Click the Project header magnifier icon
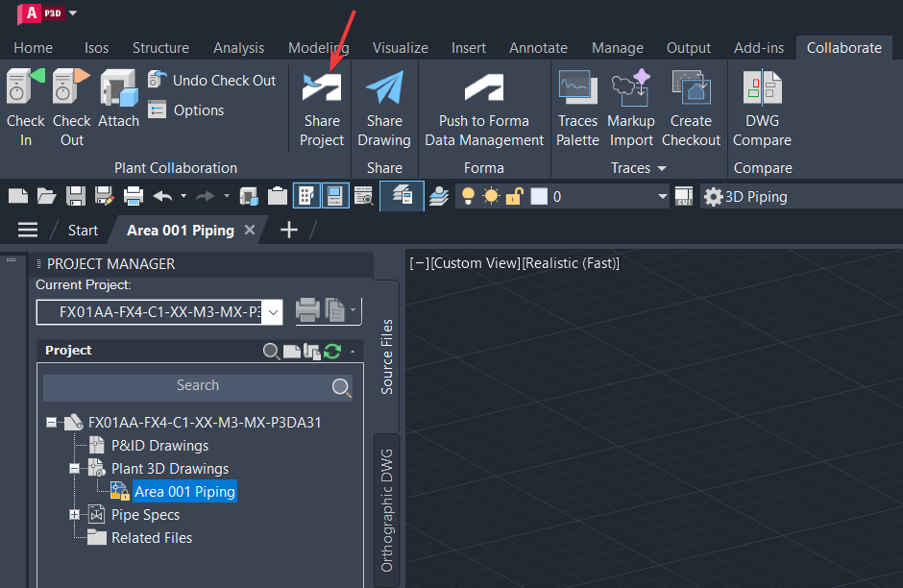The height and width of the screenshot is (588, 903). point(271,351)
